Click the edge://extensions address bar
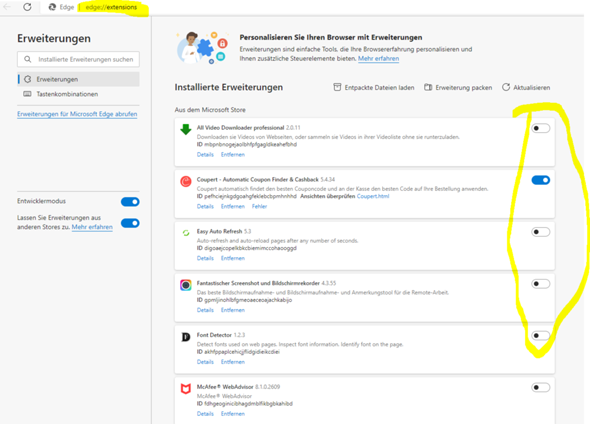The image size is (590, 424). 111,7
